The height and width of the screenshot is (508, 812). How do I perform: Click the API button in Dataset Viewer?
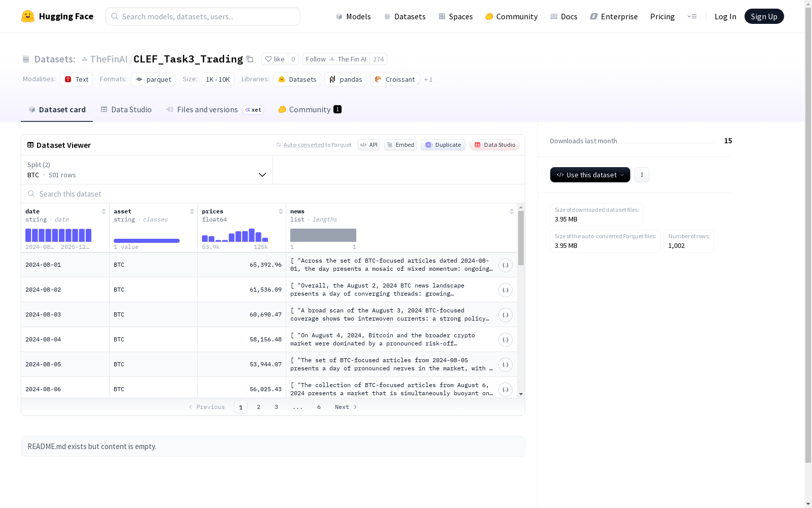click(x=369, y=145)
